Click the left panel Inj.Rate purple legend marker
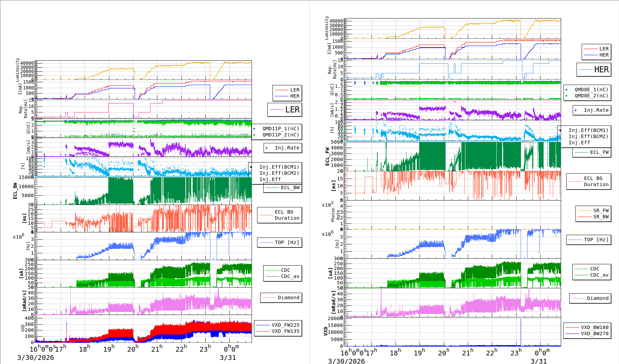The image size is (619, 364). point(267,148)
